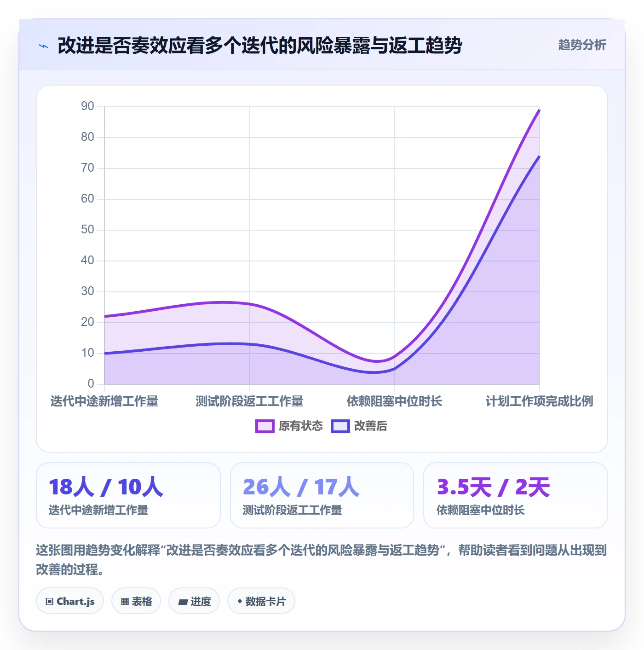Click the 趋势分析 label in the header
Viewport: 644px width, 650px height.
coord(582,45)
